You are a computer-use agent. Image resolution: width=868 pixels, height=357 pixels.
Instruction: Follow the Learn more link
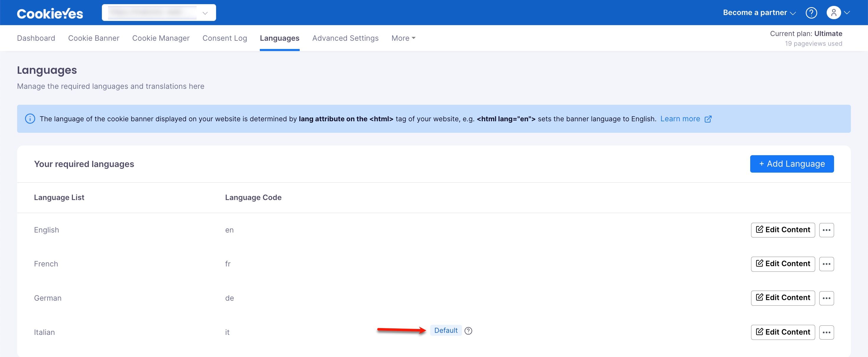coord(680,119)
